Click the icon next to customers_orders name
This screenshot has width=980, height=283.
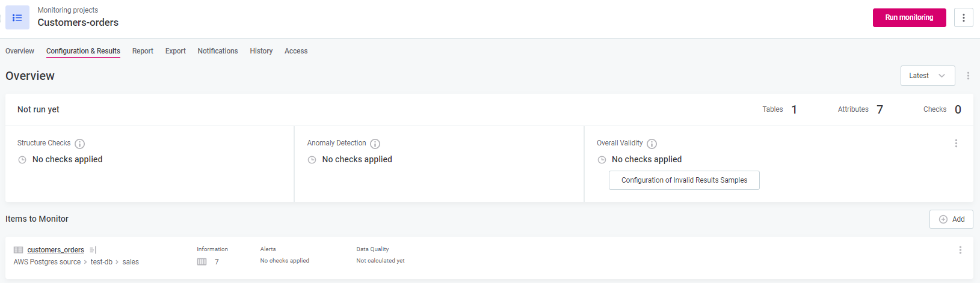tap(93, 250)
